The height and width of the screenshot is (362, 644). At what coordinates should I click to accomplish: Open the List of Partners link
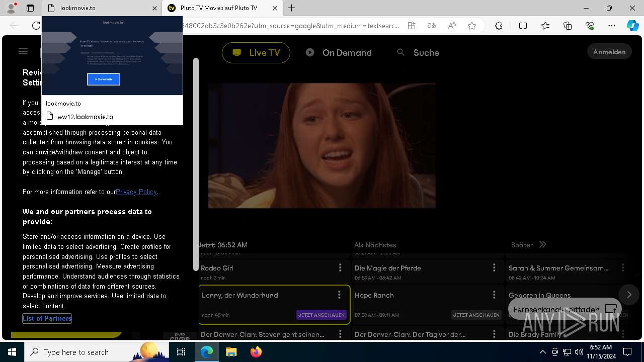click(x=47, y=318)
